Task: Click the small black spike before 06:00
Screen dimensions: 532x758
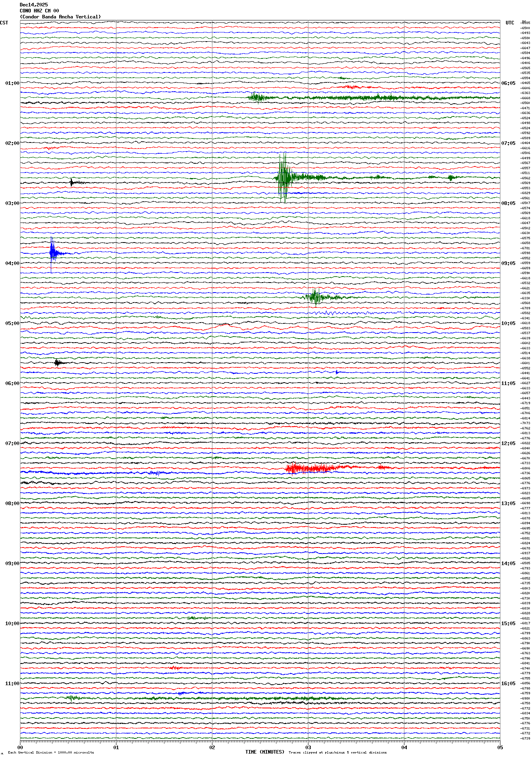Action: point(58,363)
